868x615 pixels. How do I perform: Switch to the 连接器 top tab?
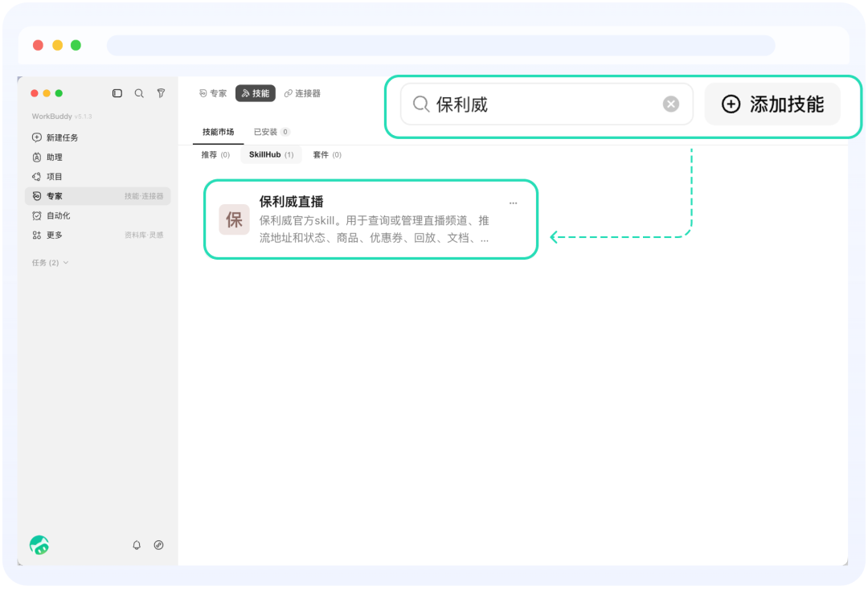302,93
